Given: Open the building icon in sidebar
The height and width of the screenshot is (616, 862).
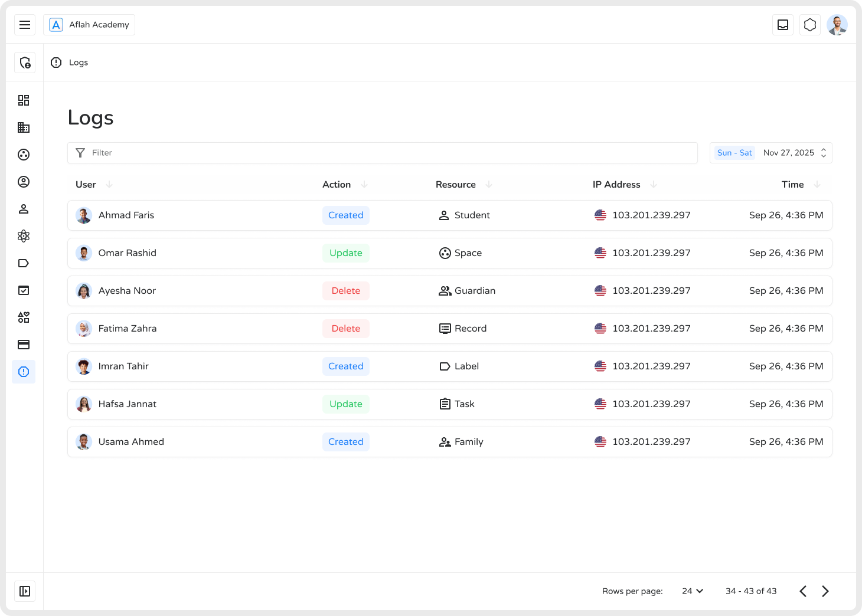Looking at the screenshot, I should (x=24, y=127).
